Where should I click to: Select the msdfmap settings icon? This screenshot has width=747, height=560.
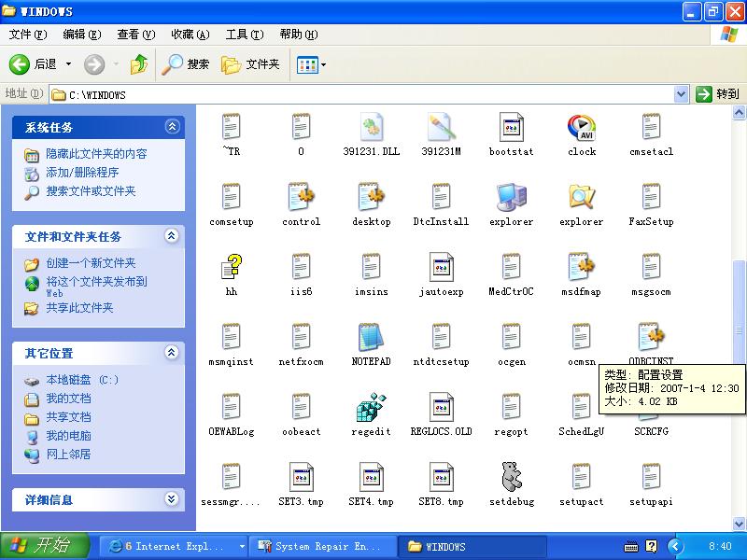point(581,267)
